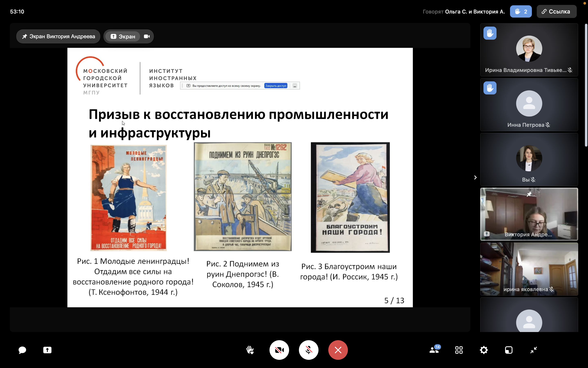This screenshot has height=368, width=588.
Task: Click the pin icon on Виктория Андреева video
Action: coord(529,194)
